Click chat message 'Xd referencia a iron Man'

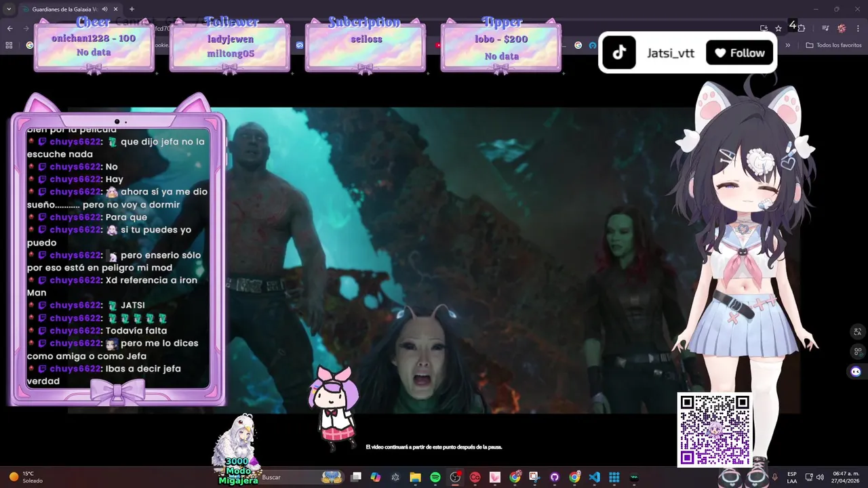(113, 286)
